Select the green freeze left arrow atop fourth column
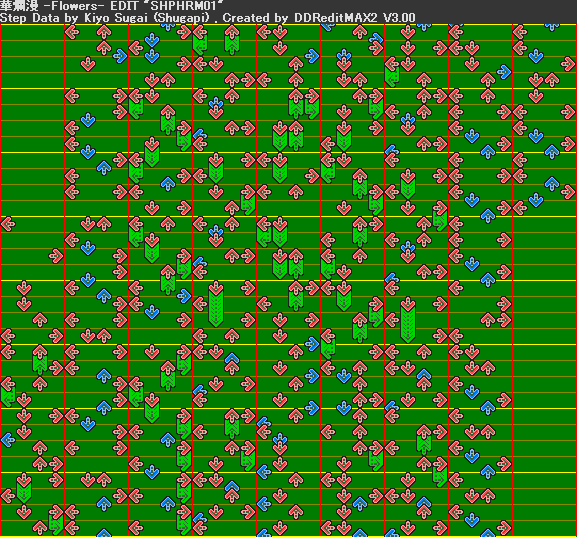This screenshot has height=537, width=577. [x=200, y=39]
